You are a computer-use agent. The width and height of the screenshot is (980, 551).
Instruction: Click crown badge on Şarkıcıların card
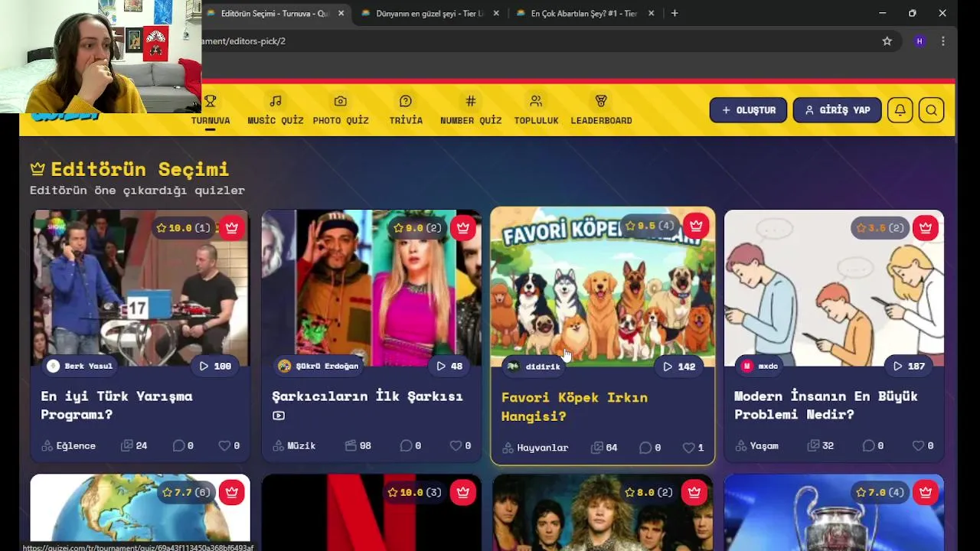[x=463, y=227]
